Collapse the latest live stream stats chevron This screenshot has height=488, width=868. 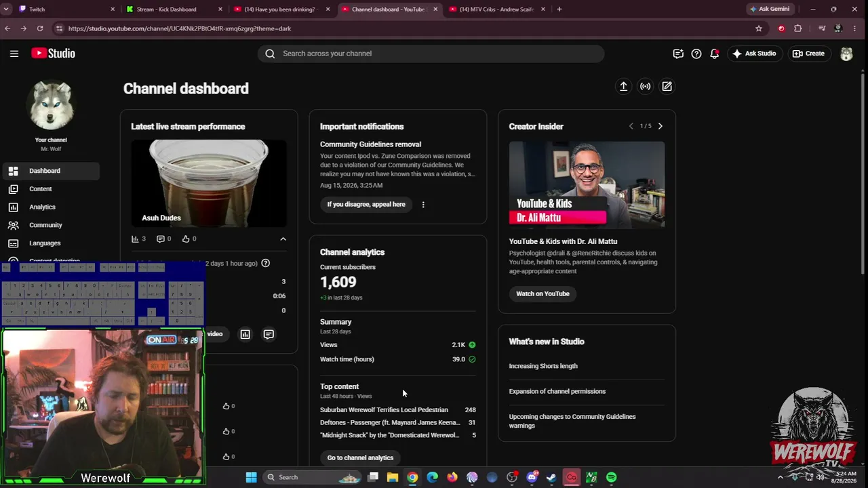click(x=283, y=239)
